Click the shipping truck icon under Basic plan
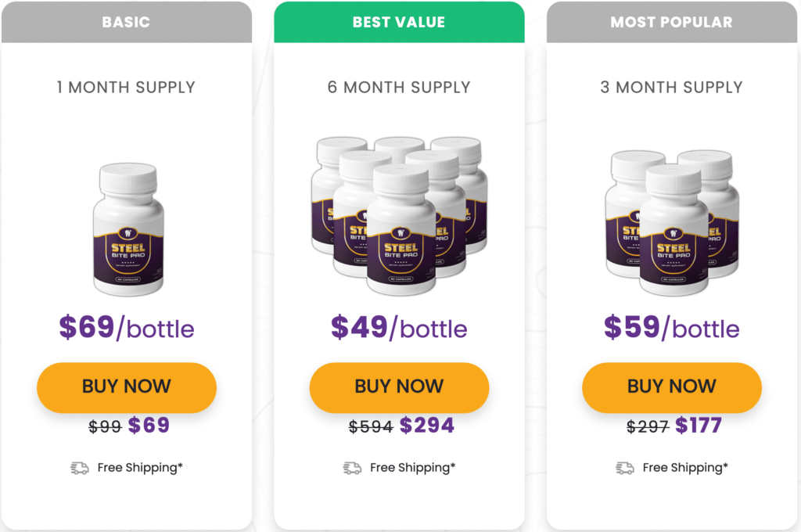801x532 pixels. tap(80, 468)
